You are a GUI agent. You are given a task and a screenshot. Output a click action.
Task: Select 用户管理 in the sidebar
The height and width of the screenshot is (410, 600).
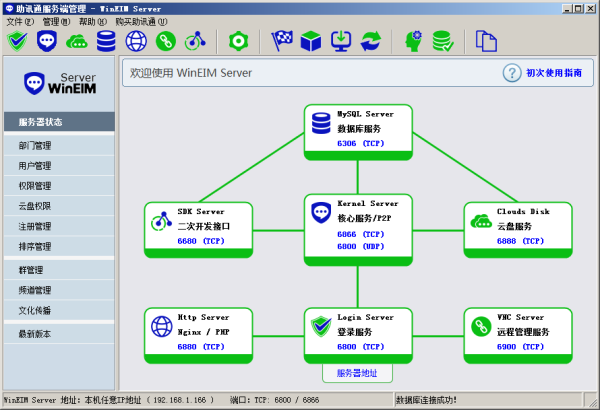click(35, 166)
